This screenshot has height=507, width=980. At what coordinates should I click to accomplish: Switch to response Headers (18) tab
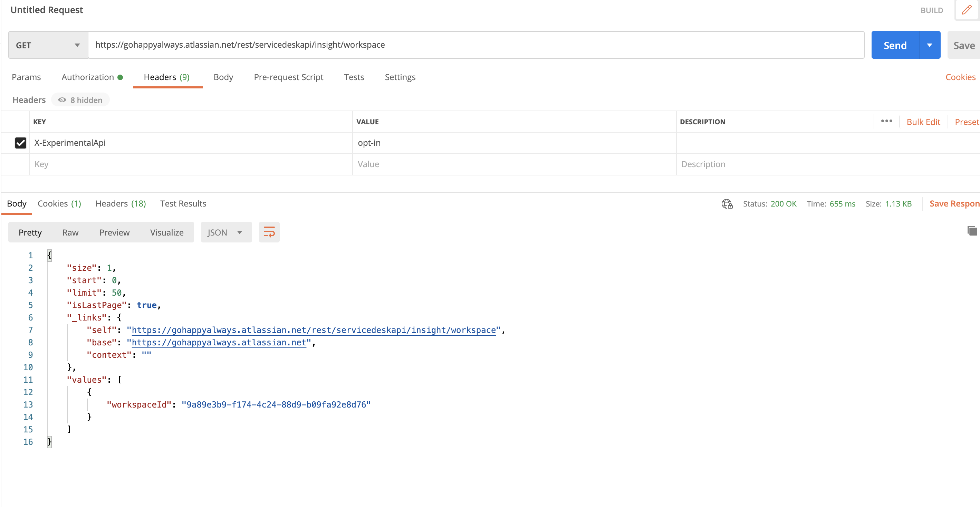pos(120,204)
